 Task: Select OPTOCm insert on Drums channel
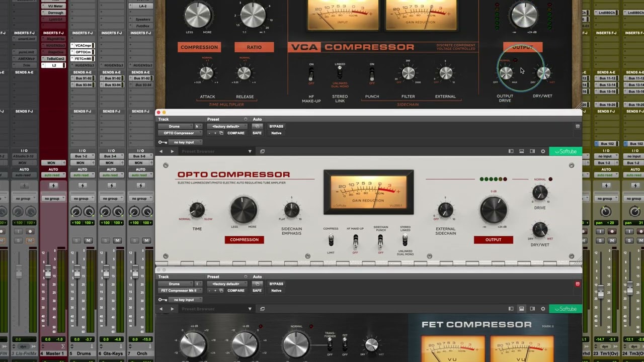tap(83, 52)
